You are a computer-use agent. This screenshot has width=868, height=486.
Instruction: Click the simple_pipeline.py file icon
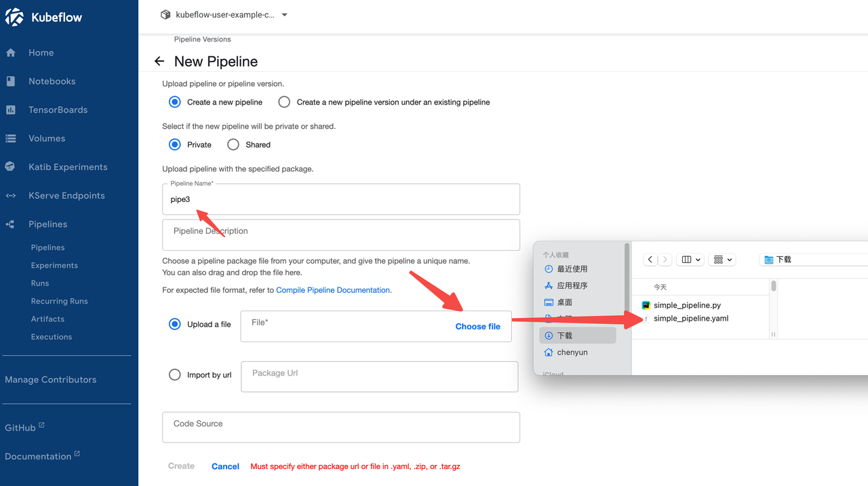point(646,306)
